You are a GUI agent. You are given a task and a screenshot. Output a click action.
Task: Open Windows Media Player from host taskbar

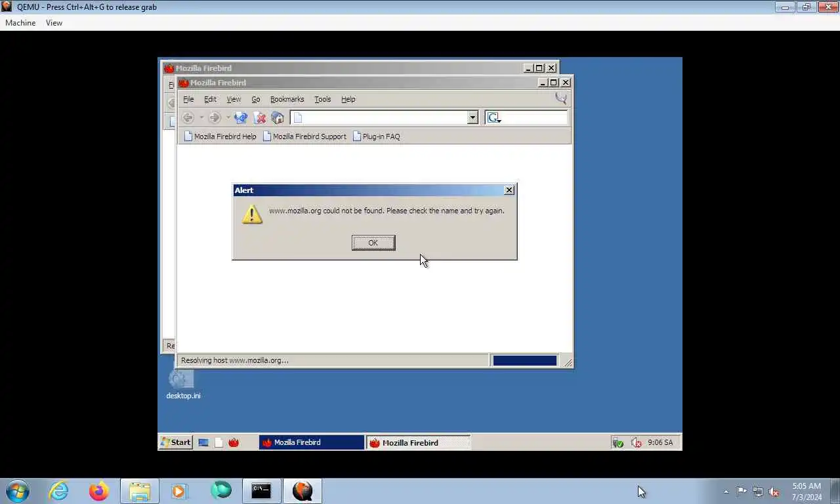(x=179, y=491)
